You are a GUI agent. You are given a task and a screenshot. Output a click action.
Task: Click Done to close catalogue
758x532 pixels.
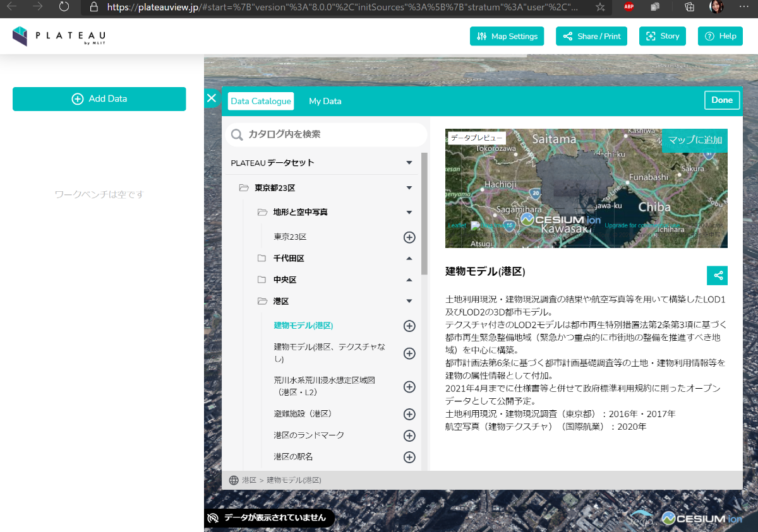click(722, 100)
